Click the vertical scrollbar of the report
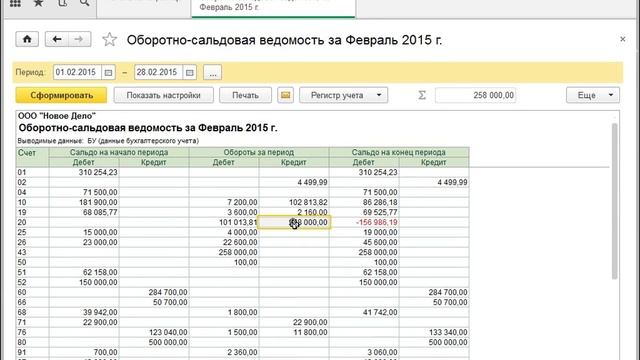The image size is (640, 360). 615,201
